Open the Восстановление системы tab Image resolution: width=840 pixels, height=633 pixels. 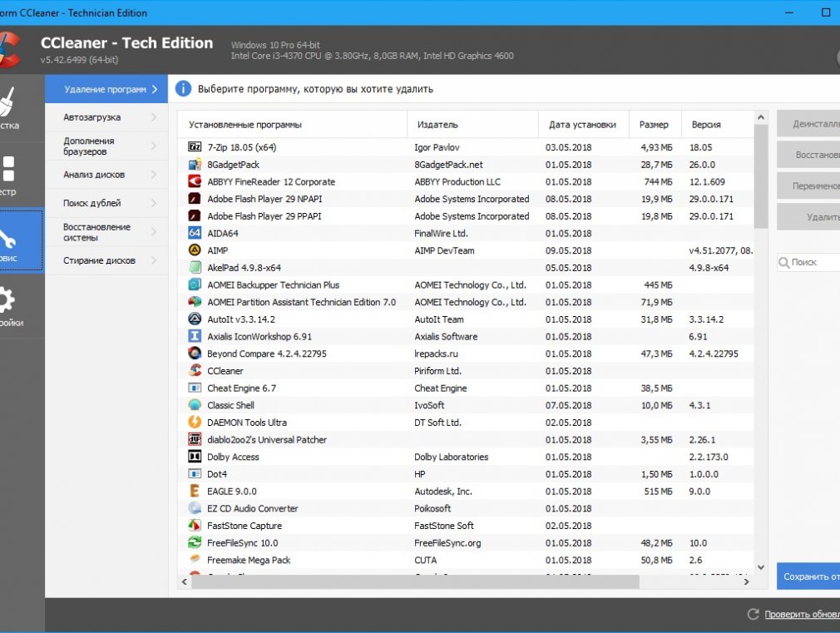click(x=106, y=231)
